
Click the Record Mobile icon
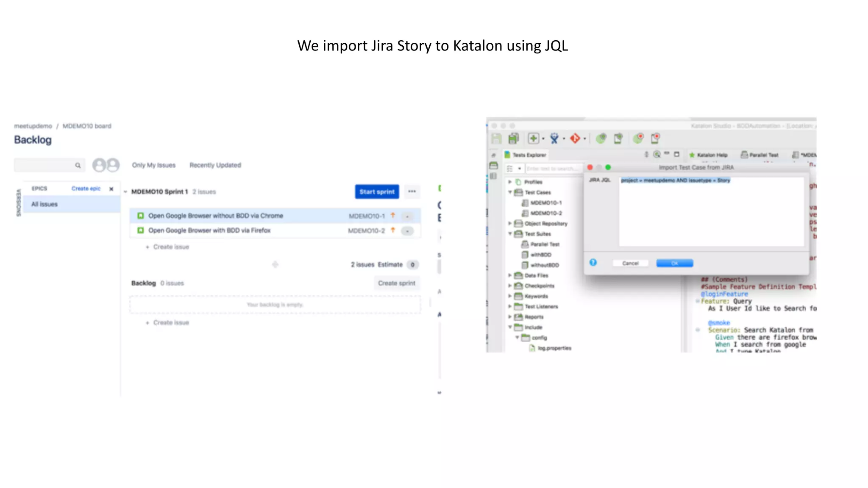tap(656, 139)
